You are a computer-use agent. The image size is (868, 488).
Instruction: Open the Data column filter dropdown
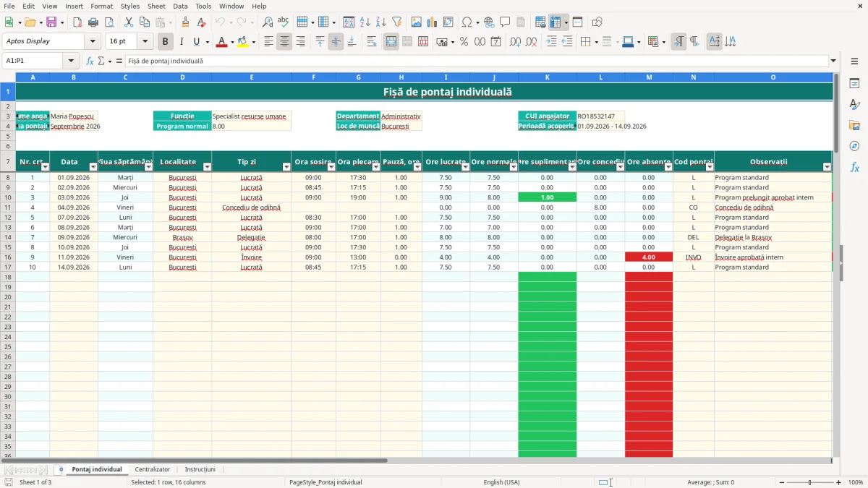tap(93, 167)
